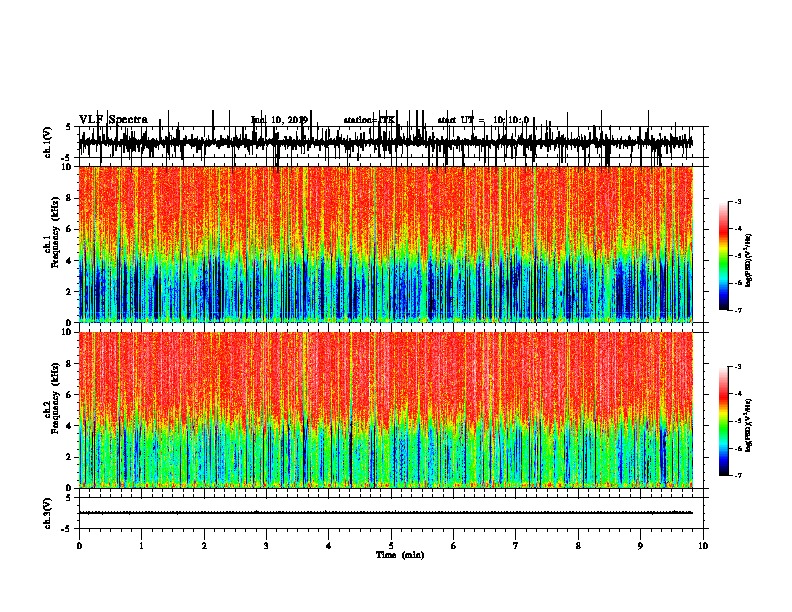
Task: Click the time axis tick labeled 10
Action: pos(703,546)
